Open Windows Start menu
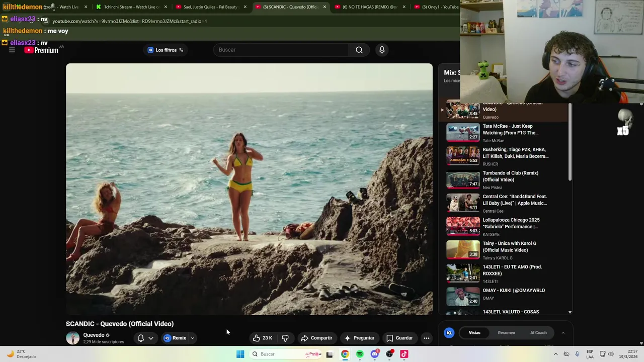Screen dimensions: 644x362 pyautogui.click(x=240, y=354)
